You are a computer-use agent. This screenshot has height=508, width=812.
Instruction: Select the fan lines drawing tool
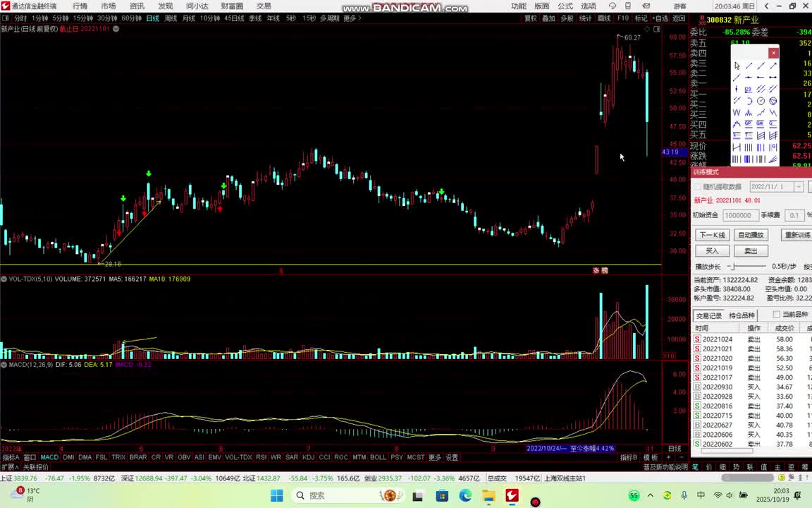pyautogui.click(x=773, y=159)
